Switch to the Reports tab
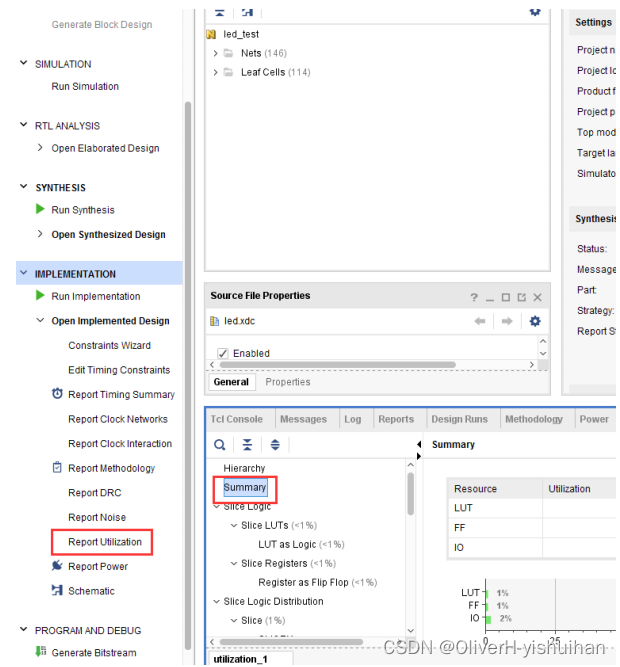This screenshot has width=620, height=667. click(396, 419)
